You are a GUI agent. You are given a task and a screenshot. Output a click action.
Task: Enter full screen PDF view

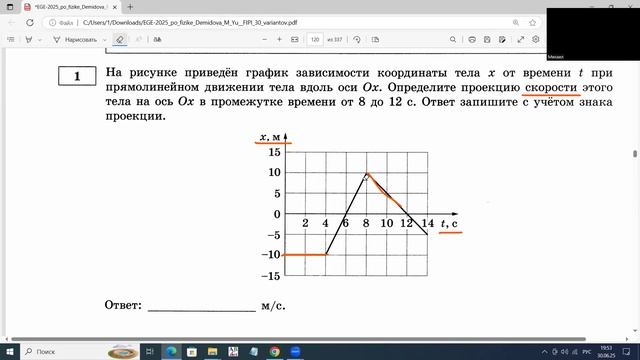pos(520,40)
